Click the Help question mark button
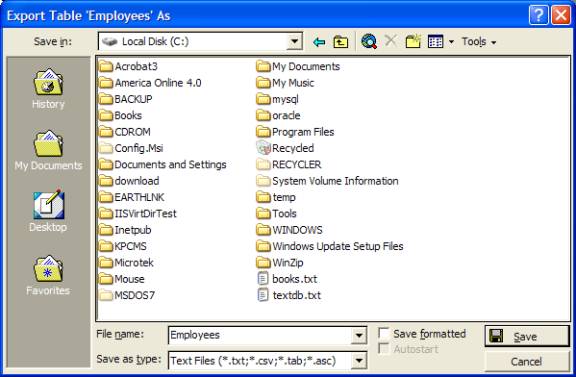Viewport: 576px width, 377px height. [x=539, y=15]
